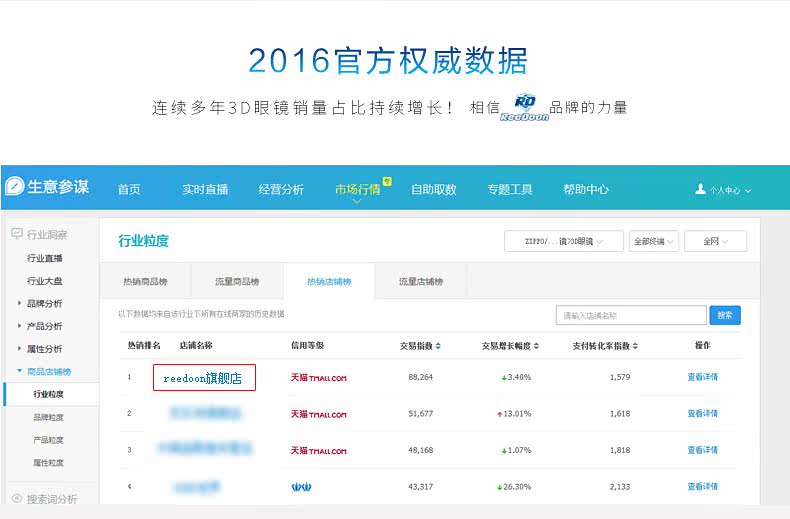Open 自助取数 in top navigation
Image resolution: width=790 pixels, height=519 pixels.
(433, 189)
